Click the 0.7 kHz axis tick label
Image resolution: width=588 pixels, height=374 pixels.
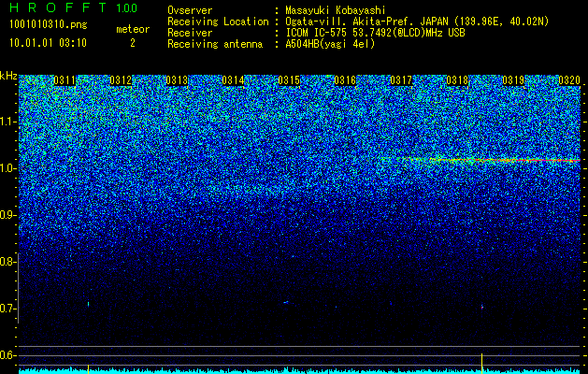(7, 309)
